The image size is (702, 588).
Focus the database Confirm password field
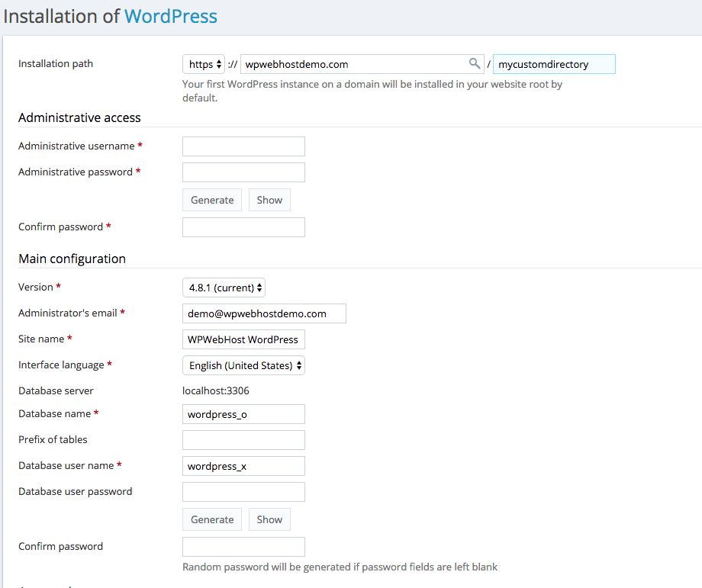[x=243, y=547]
